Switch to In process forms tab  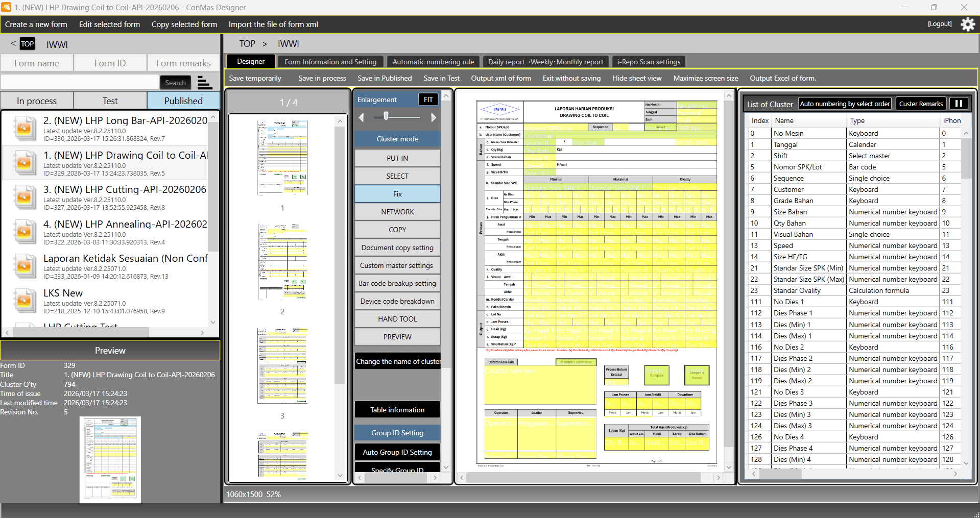point(37,101)
